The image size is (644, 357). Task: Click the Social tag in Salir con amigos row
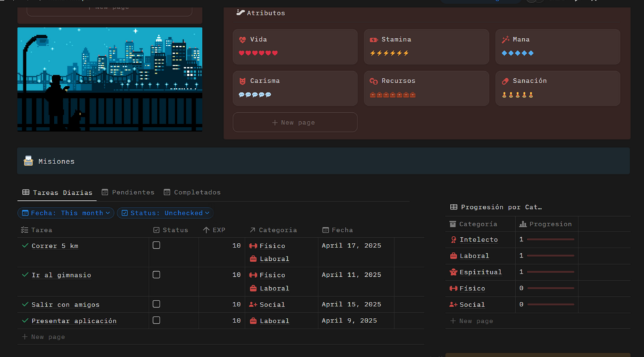(267, 304)
